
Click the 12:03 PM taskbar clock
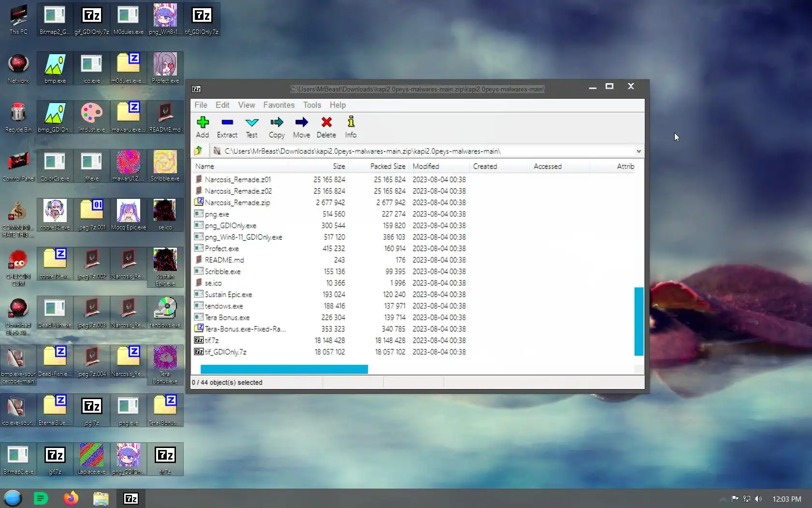click(786, 499)
